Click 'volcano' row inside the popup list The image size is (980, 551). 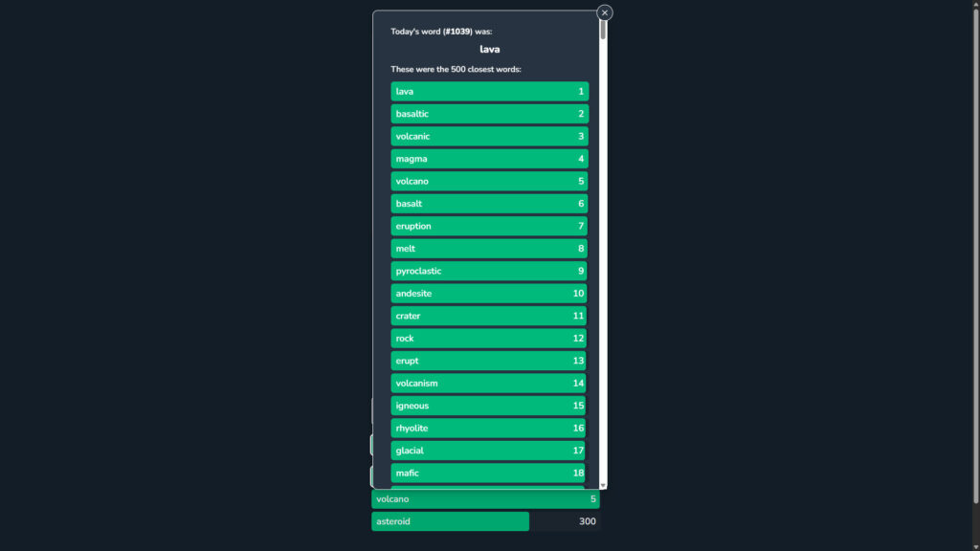tap(489, 182)
